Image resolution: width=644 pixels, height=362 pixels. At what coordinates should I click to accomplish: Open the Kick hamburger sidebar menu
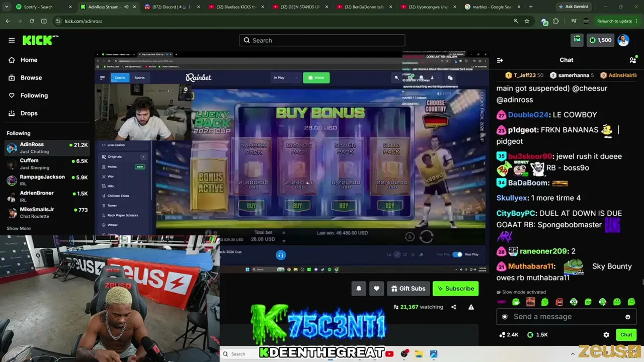tap(12, 40)
